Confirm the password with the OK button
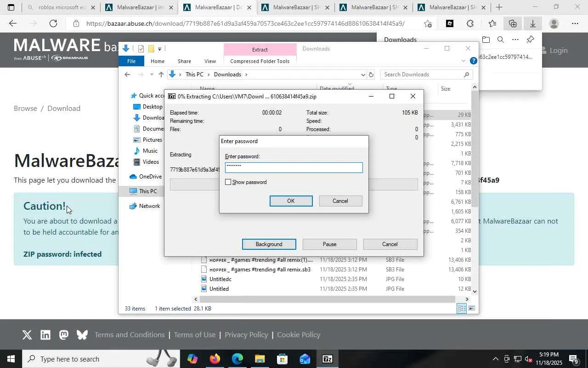 (291, 201)
